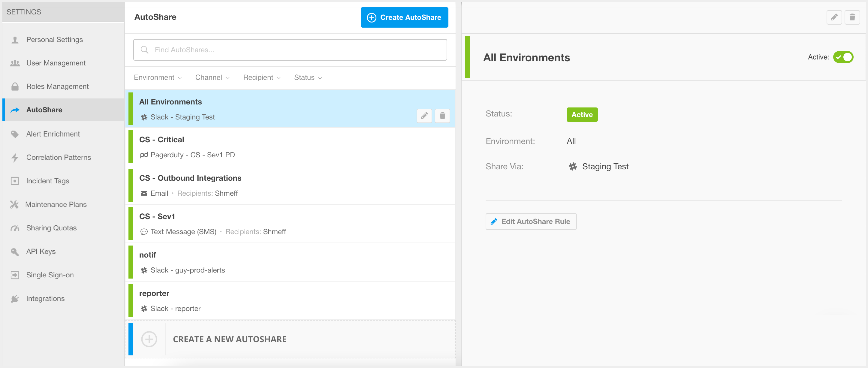
Task: Expand the Environment filter dropdown
Action: click(x=157, y=77)
